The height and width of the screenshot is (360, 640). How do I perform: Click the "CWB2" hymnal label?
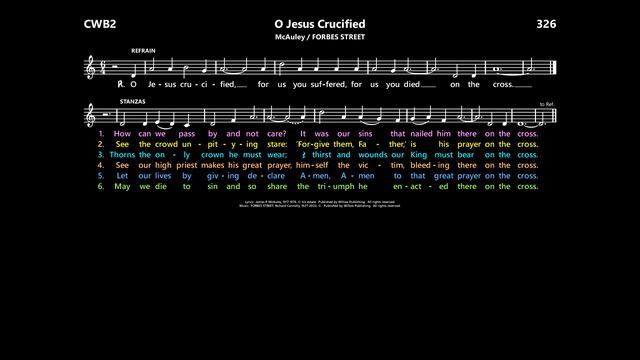pyautogui.click(x=100, y=24)
